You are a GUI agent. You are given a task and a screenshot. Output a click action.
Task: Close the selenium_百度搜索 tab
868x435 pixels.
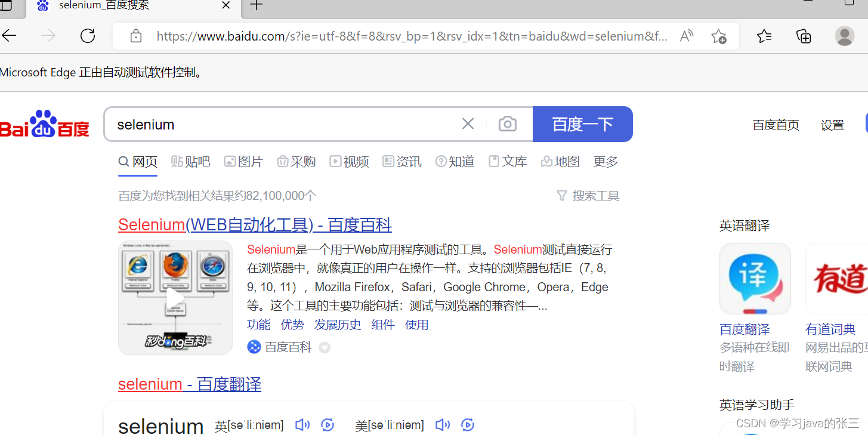226,5
